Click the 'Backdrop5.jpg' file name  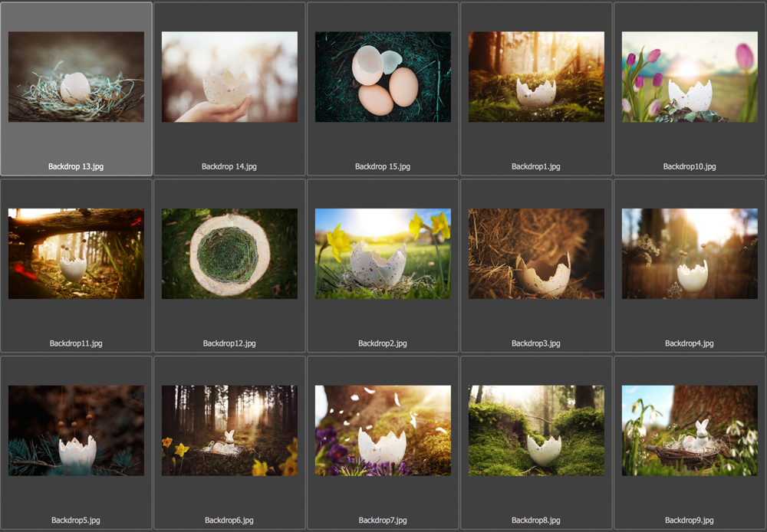[x=76, y=521]
